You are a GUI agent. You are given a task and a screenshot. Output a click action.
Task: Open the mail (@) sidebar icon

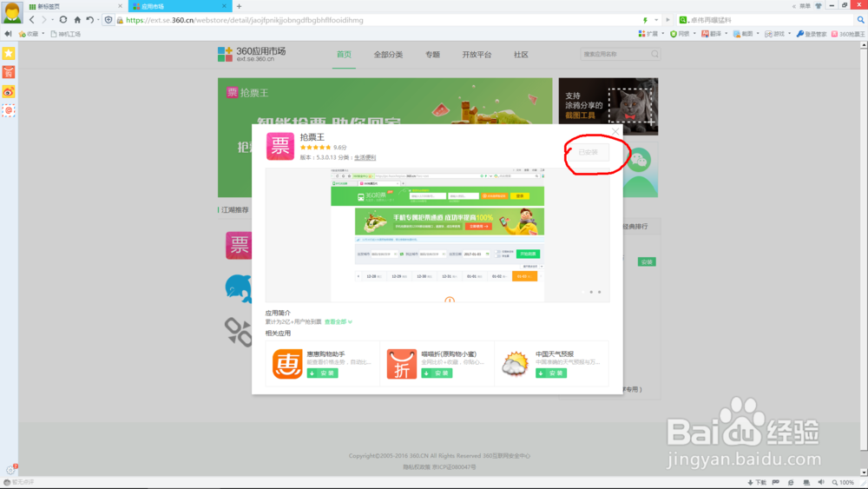point(9,110)
